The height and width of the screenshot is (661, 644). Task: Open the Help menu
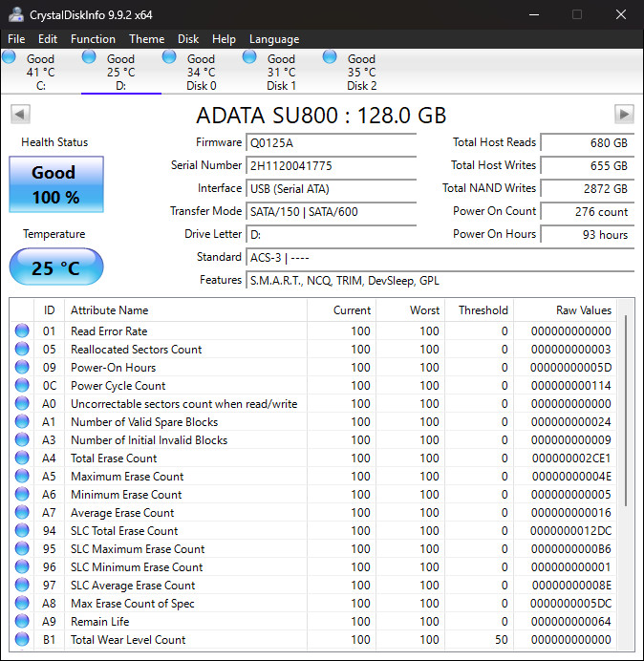pos(224,39)
